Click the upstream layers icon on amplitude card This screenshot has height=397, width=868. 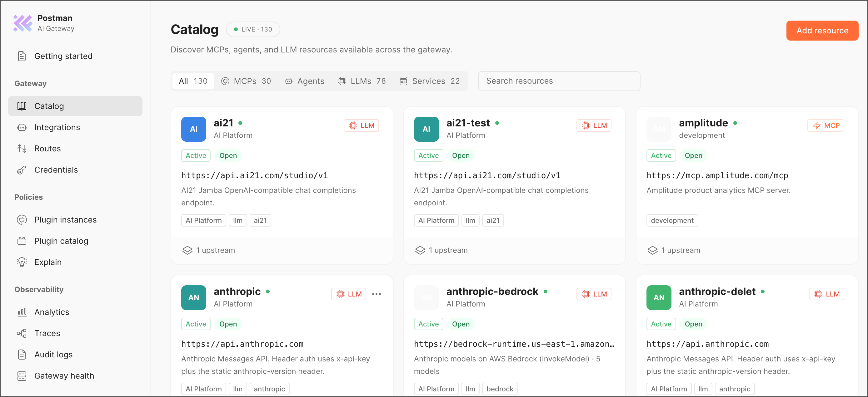click(x=653, y=250)
